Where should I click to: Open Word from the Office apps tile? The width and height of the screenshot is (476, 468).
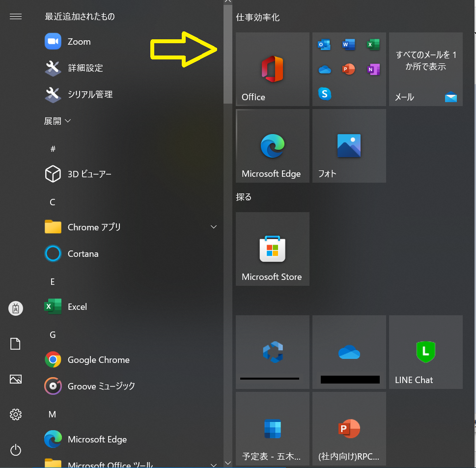pyautogui.click(x=349, y=45)
